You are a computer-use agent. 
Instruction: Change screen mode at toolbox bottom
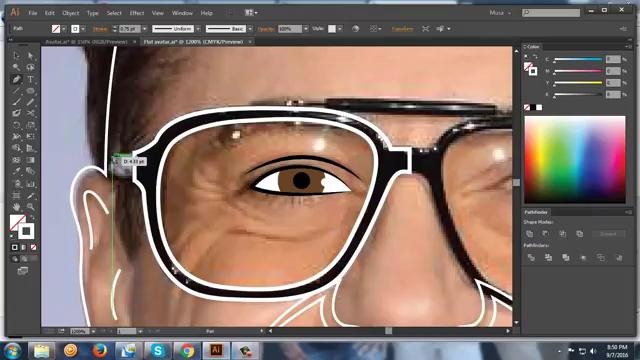[23, 271]
